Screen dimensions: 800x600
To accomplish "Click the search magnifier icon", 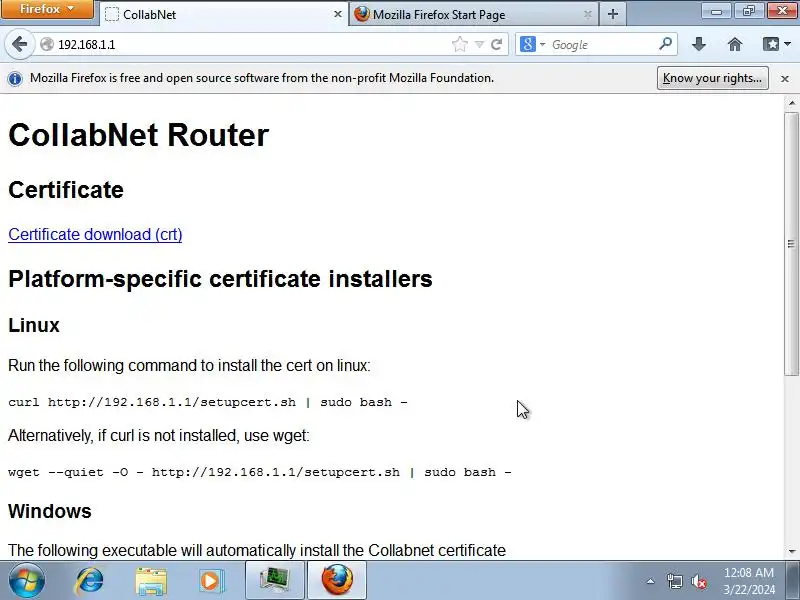I will [x=665, y=44].
